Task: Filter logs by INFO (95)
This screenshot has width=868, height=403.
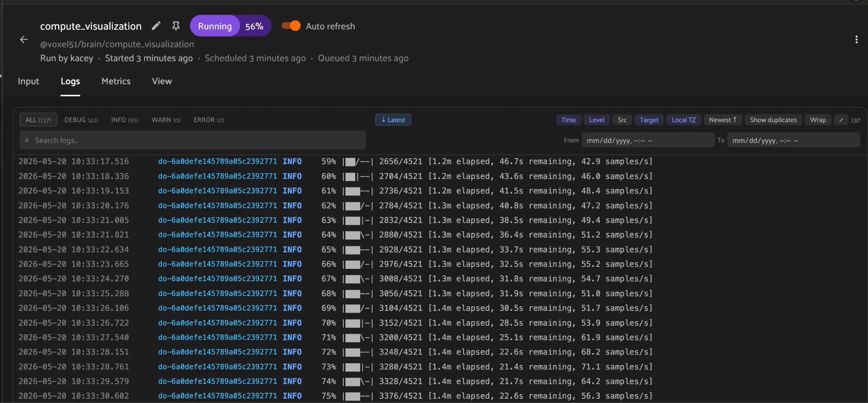Action: coord(125,120)
